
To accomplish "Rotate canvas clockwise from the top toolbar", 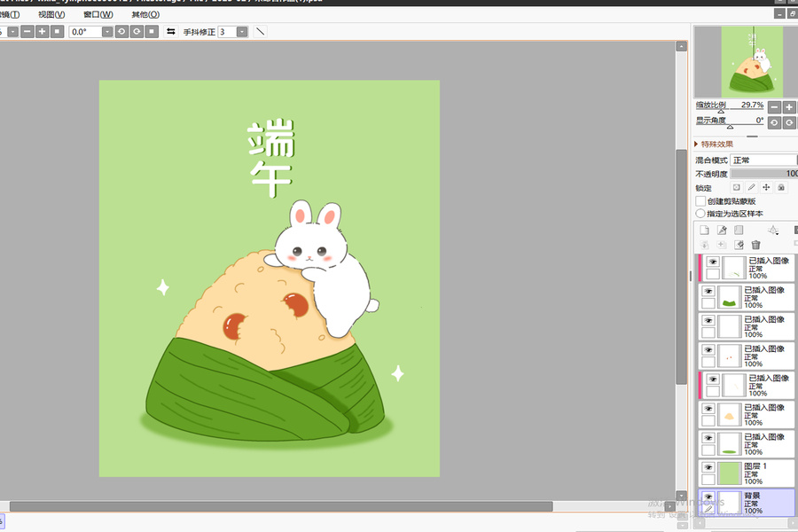I will pos(137,32).
